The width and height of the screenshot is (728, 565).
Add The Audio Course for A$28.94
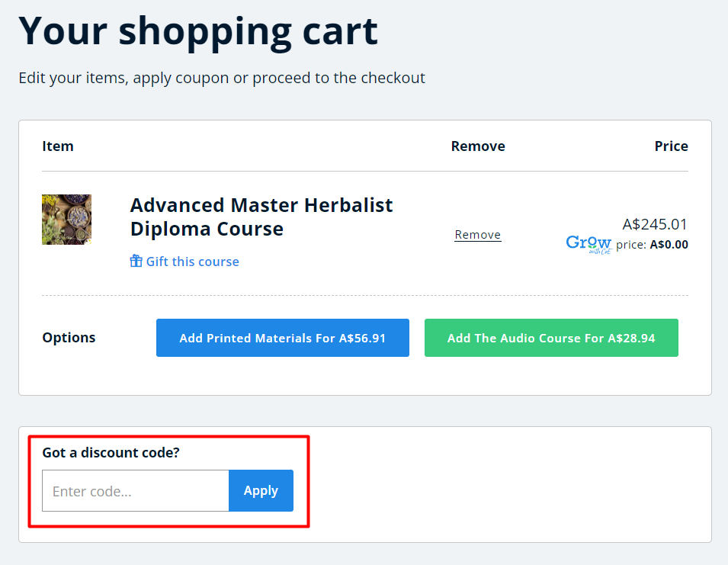click(x=550, y=338)
